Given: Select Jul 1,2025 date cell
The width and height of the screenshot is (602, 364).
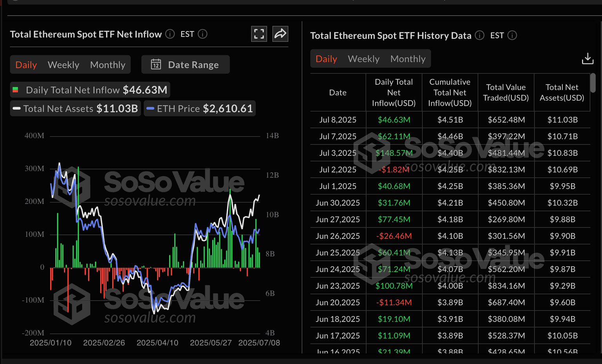Looking at the screenshot, I should [338, 186].
